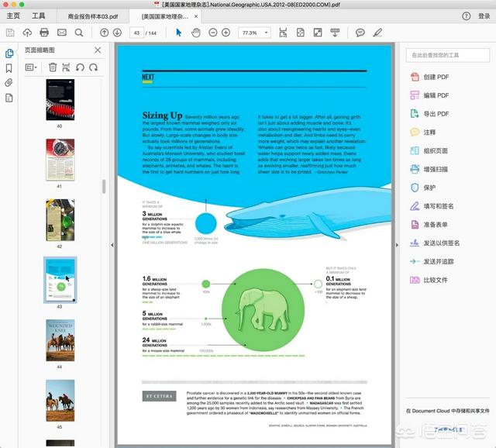Click the email envelope icon

(x=62, y=33)
